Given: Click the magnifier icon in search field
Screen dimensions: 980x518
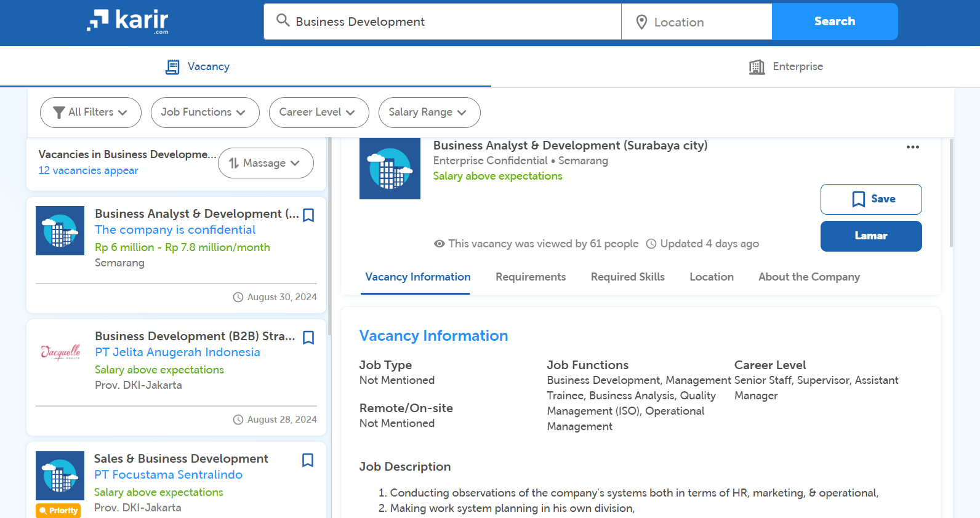Looking at the screenshot, I should (283, 20).
